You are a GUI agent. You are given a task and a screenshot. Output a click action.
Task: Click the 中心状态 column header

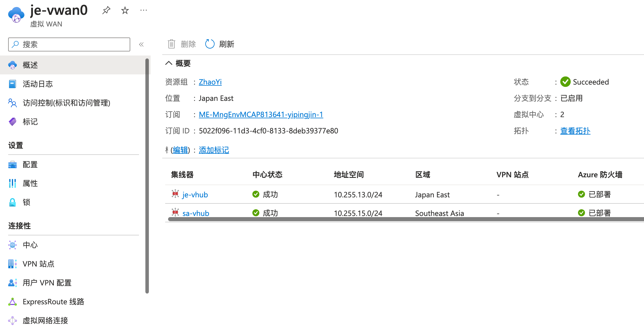267,175
